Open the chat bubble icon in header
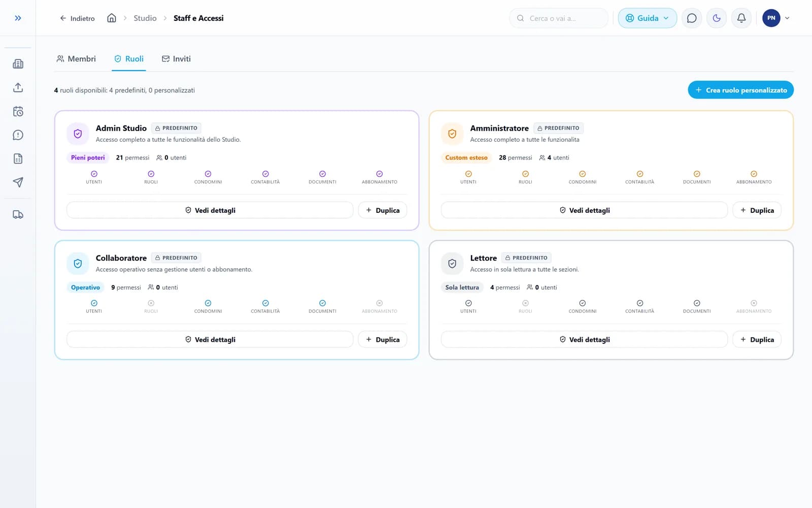This screenshot has height=508, width=812. (x=692, y=18)
